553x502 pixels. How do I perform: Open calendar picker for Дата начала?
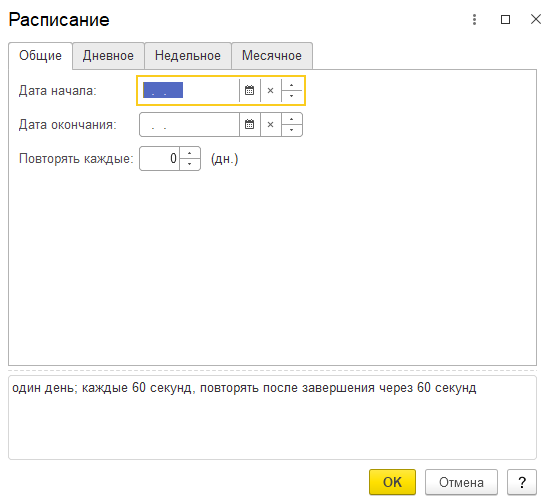250,91
